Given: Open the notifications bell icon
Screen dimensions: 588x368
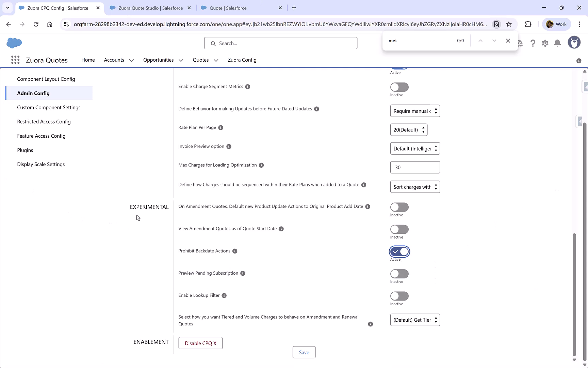Looking at the screenshot, I should click(x=557, y=43).
